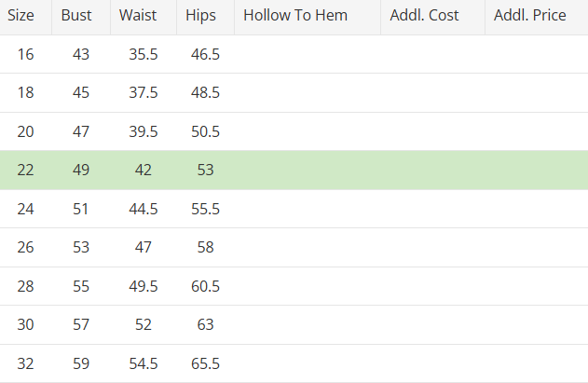Click bust value 49 cell
This screenshot has width=588, height=383.
[81, 171]
